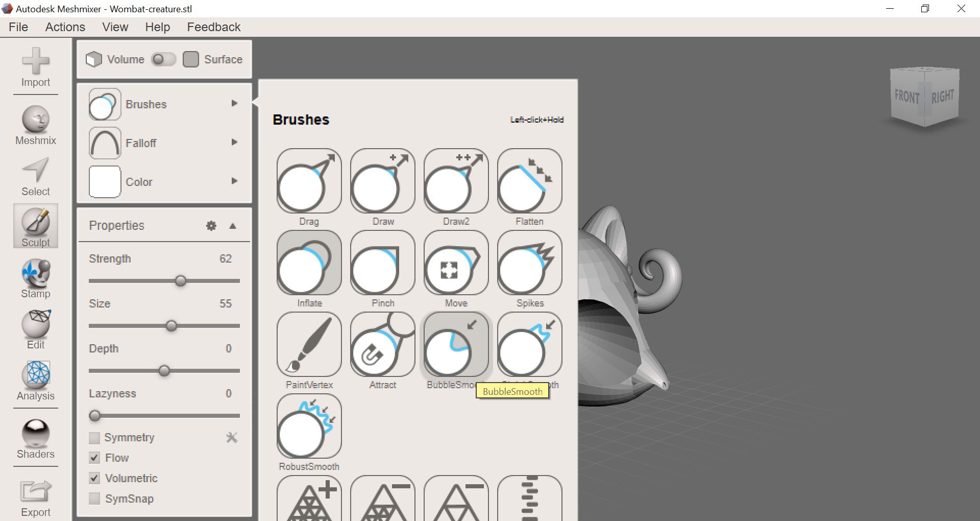Disable the Flow checkbox
This screenshot has width=980, height=521.
(x=94, y=458)
